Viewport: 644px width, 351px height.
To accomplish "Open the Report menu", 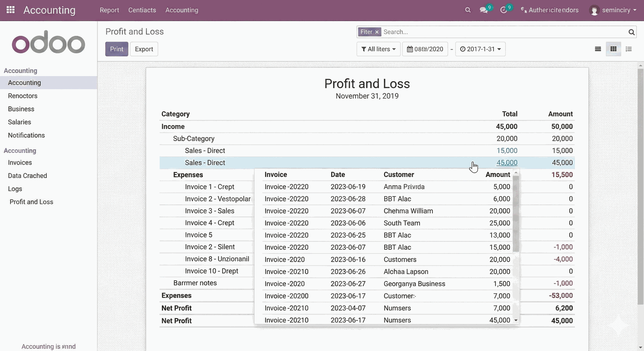I will [x=109, y=10].
